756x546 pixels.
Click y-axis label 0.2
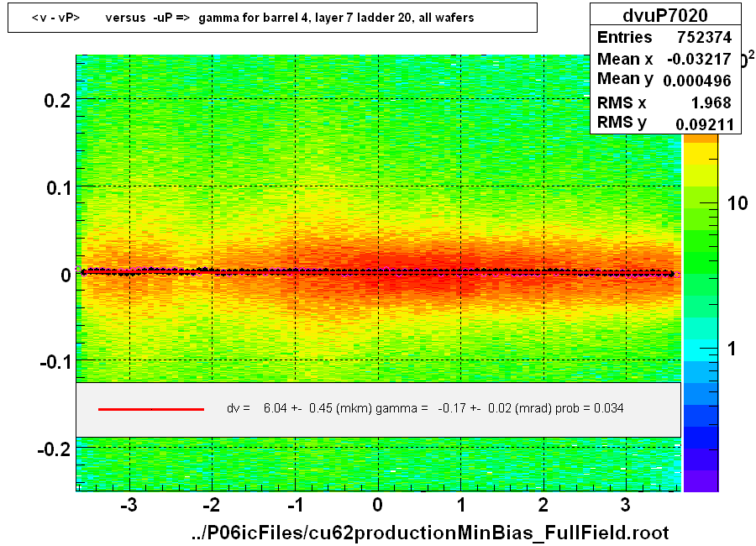click(57, 101)
